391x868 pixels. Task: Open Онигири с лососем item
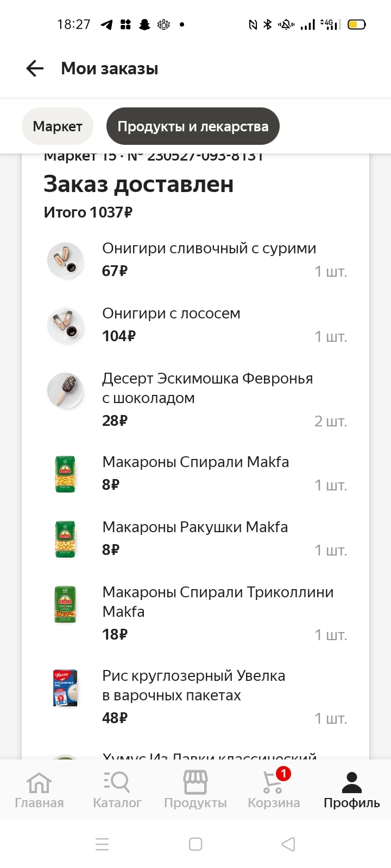[171, 314]
